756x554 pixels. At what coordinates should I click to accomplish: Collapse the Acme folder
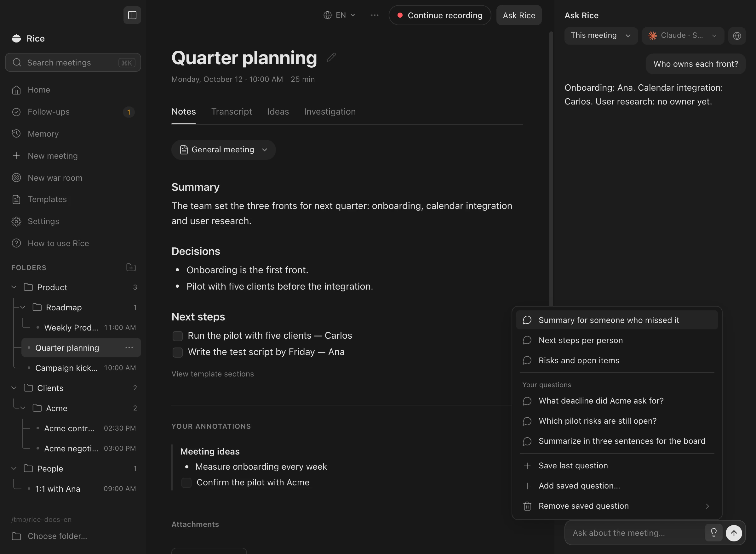tap(23, 408)
